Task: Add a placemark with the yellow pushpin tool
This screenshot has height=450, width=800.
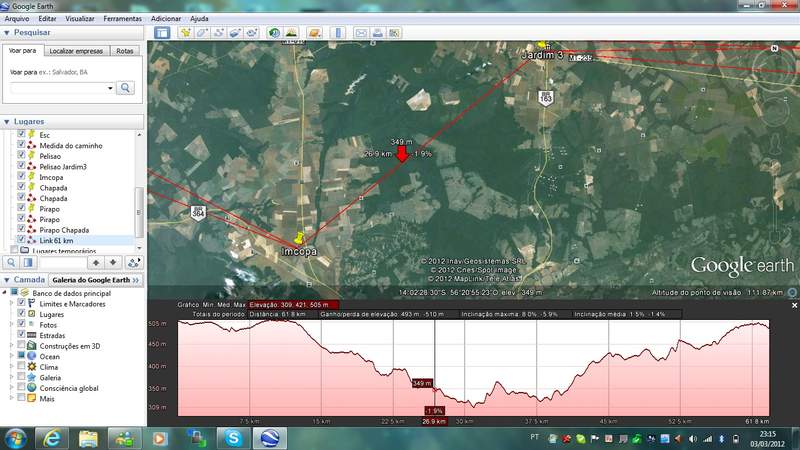Action: coord(186,33)
